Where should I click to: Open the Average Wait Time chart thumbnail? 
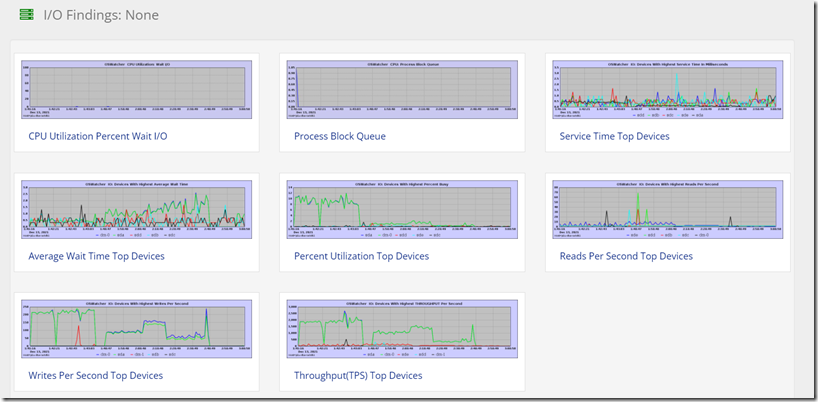(137, 210)
